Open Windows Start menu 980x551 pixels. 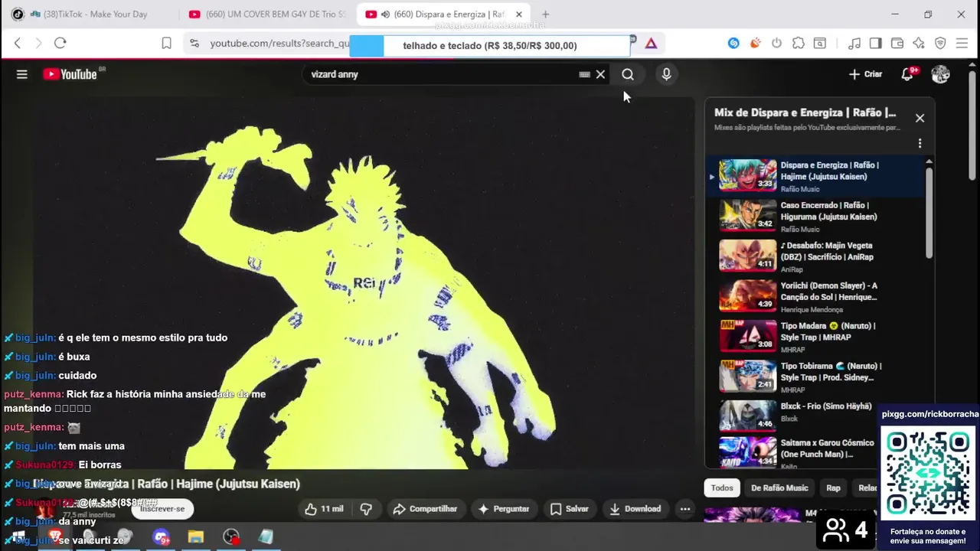18,537
